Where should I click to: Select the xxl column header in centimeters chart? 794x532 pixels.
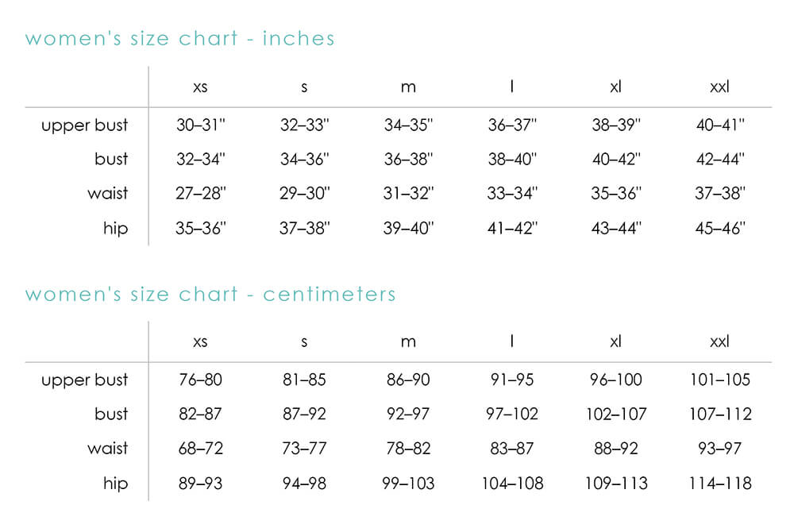(x=719, y=342)
